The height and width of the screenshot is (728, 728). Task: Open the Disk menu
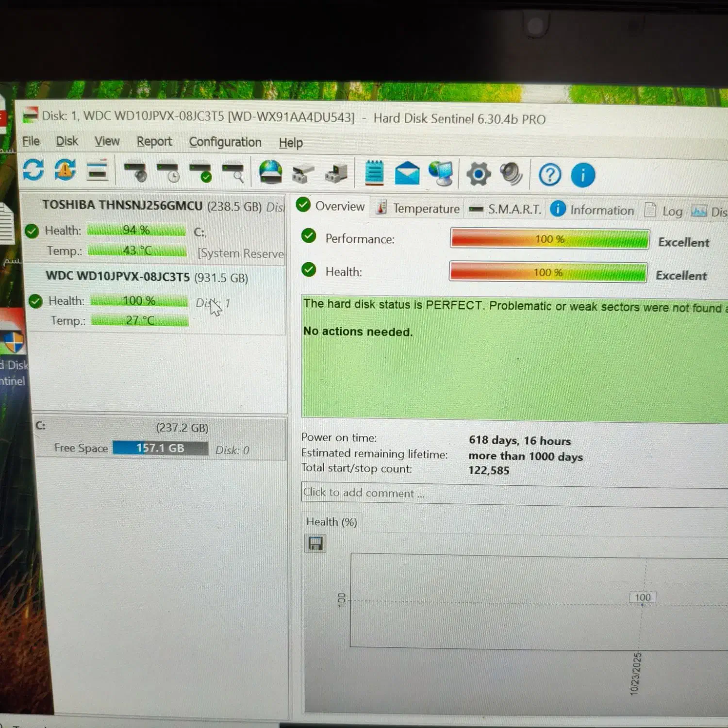point(66,141)
